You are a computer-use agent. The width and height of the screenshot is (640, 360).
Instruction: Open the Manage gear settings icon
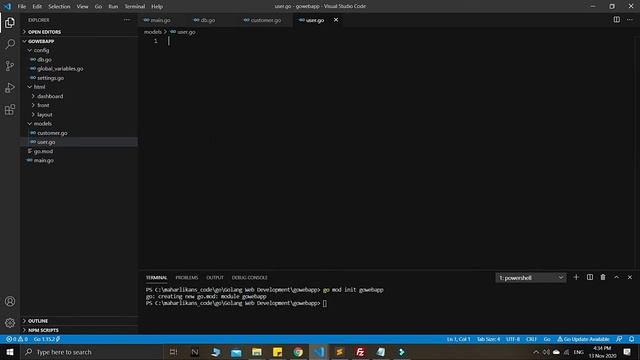pos(10,323)
